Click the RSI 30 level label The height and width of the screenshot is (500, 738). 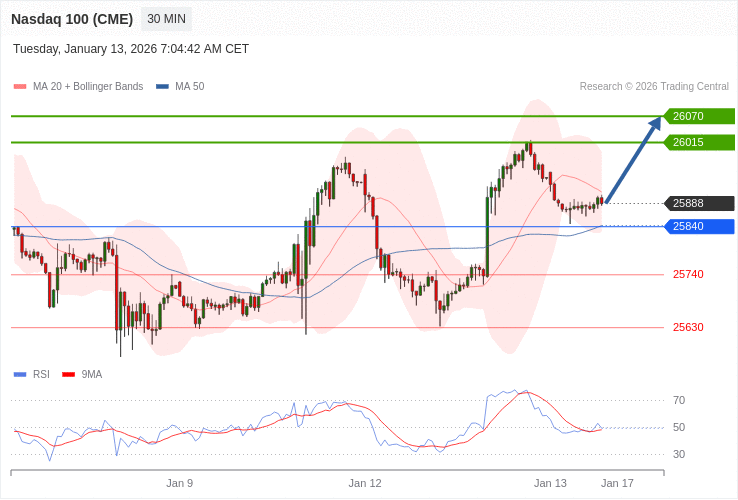pos(679,454)
